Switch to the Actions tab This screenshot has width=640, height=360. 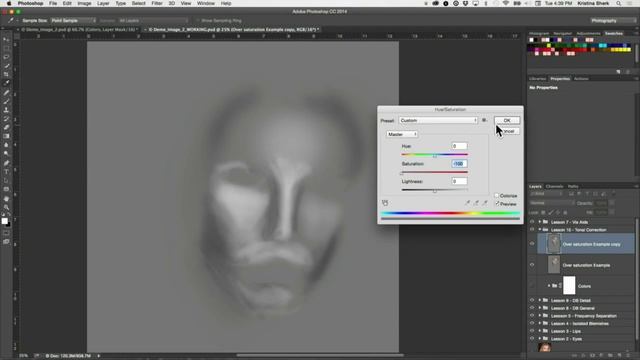[581, 79]
